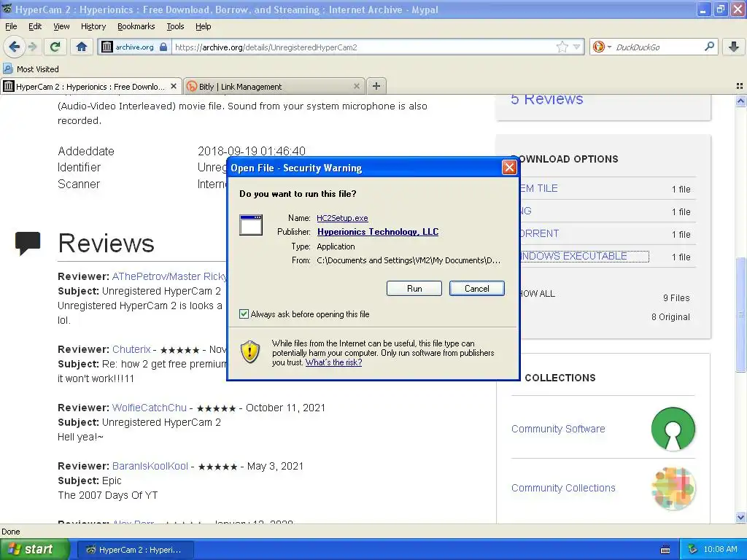
Task: Open the address bar history dropdown arrow
Action: 577,47
